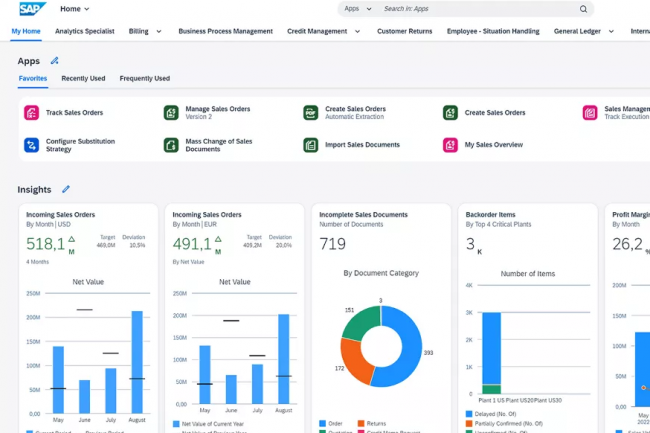Type in the Search in Apps field
This screenshot has height=433, width=650.
click(x=475, y=9)
